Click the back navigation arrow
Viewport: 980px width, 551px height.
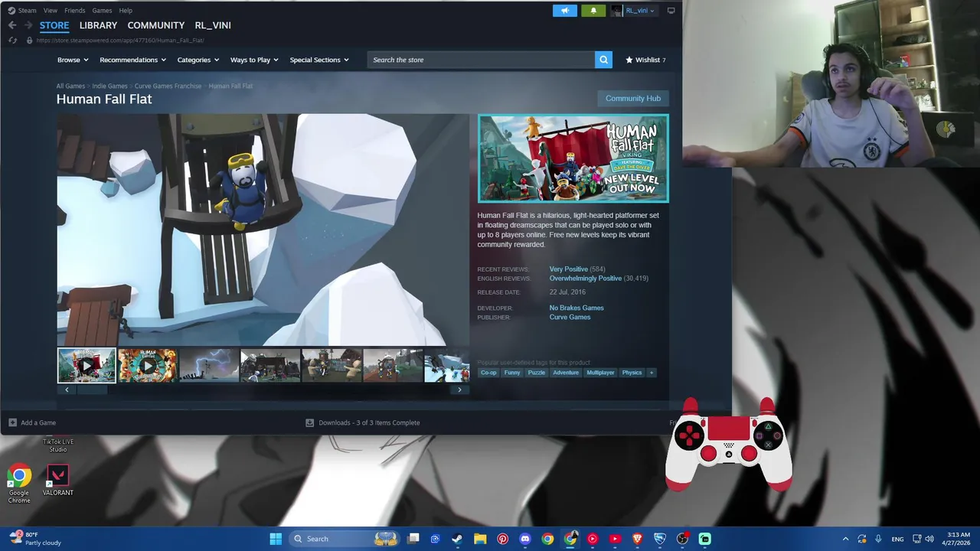click(12, 25)
